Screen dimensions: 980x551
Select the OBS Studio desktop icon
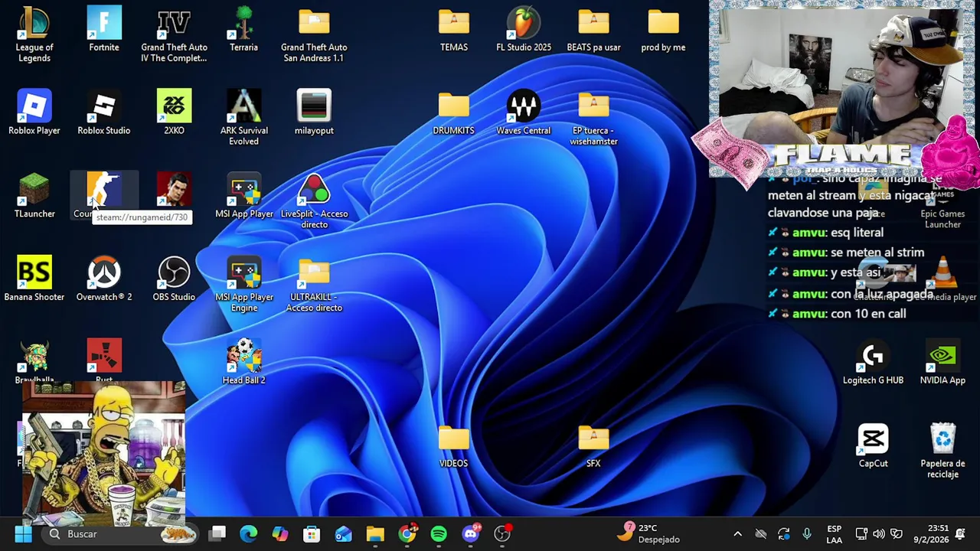click(174, 279)
